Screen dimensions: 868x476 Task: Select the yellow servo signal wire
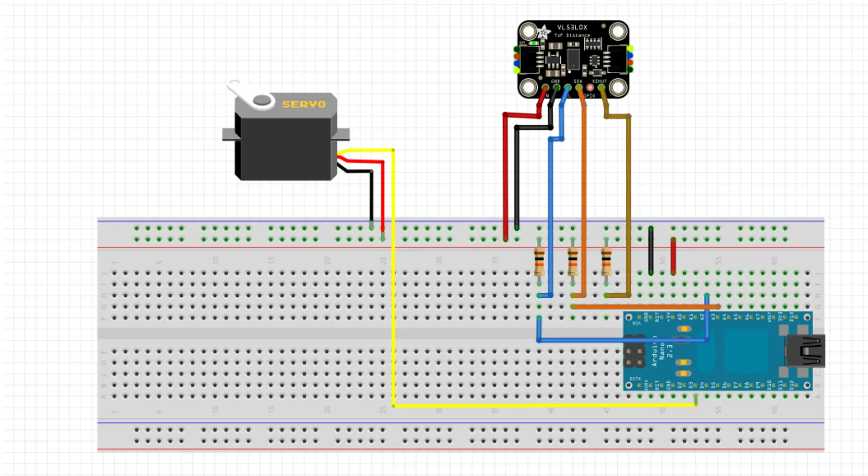pyautogui.click(x=393, y=277)
